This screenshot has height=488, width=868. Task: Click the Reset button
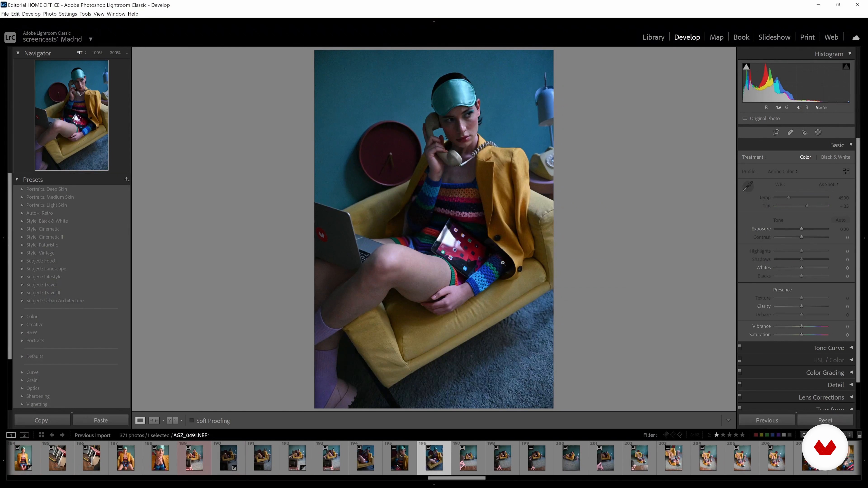[x=825, y=420]
